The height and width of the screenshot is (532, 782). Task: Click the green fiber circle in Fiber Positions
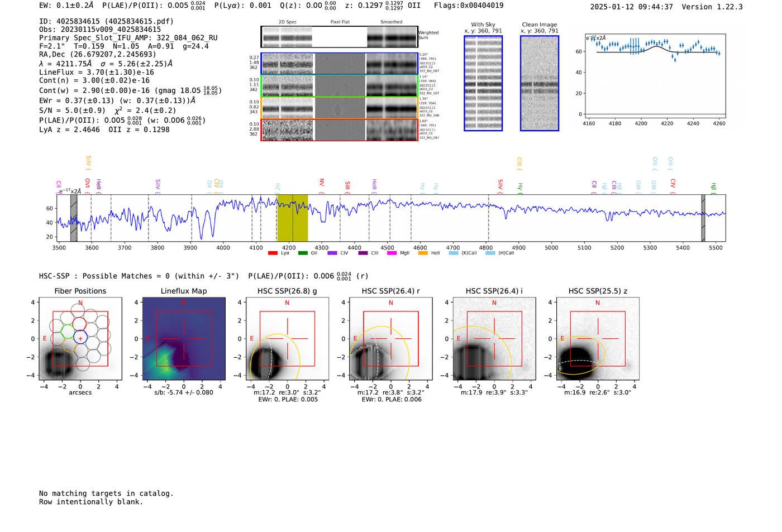point(67,331)
